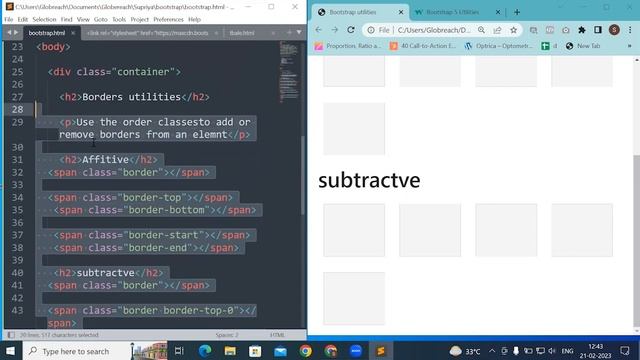Open the Chrome extensions puzzle icon
The height and width of the screenshot is (360, 640).
point(582,30)
